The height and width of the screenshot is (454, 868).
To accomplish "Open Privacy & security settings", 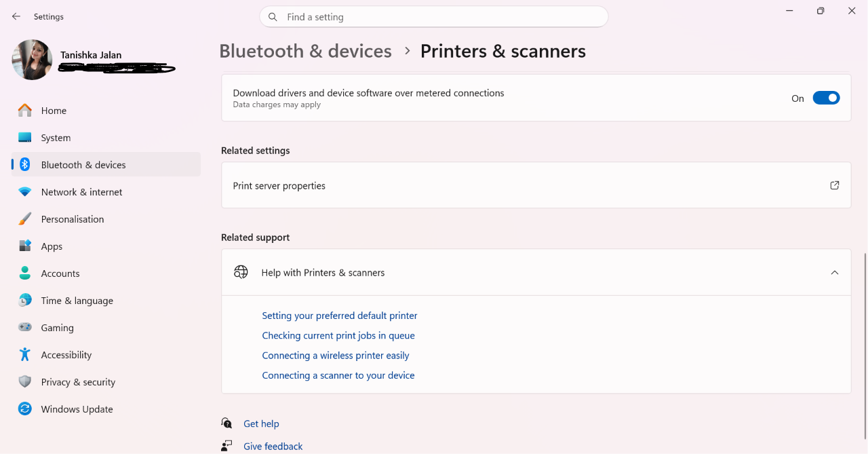I will [x=106, y=382].
